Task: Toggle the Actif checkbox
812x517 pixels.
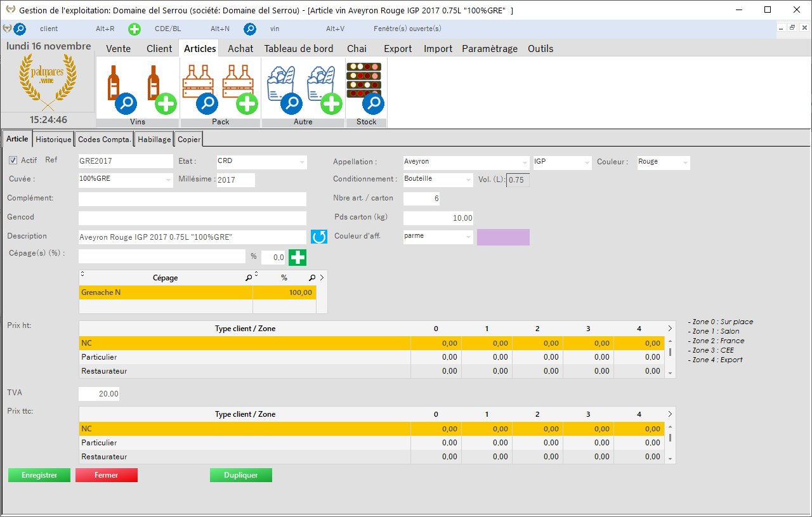Action: [x=13, y=160]
